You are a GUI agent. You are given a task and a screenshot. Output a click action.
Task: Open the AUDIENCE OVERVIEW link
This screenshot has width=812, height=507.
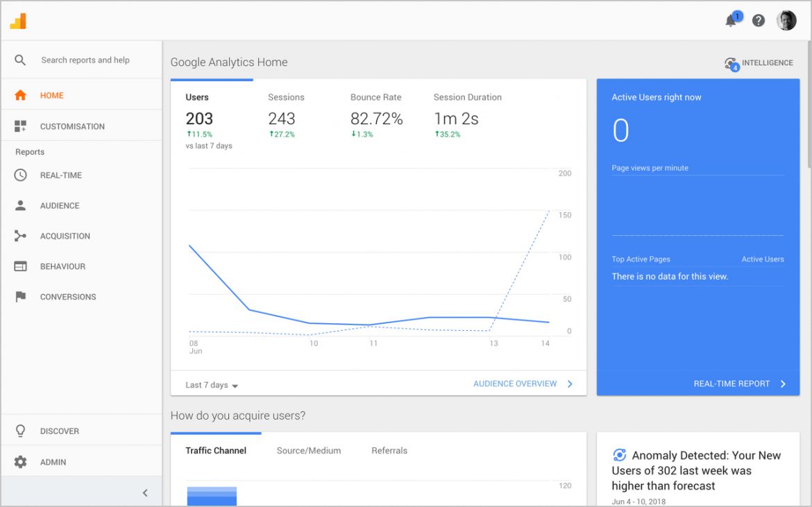click(515, 384)
